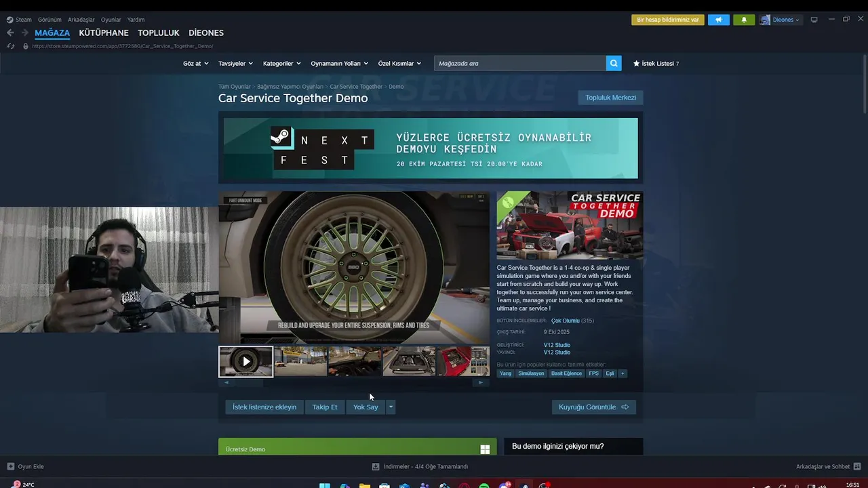Screen dimensions: 868x488
Task: Click the Yarış tag
Action: click(x=506, y=373)
